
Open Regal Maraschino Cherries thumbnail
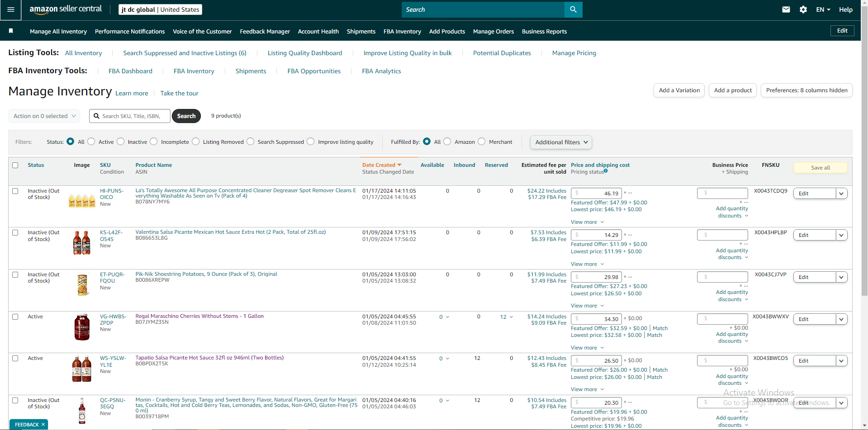click(x=82, y=327)
